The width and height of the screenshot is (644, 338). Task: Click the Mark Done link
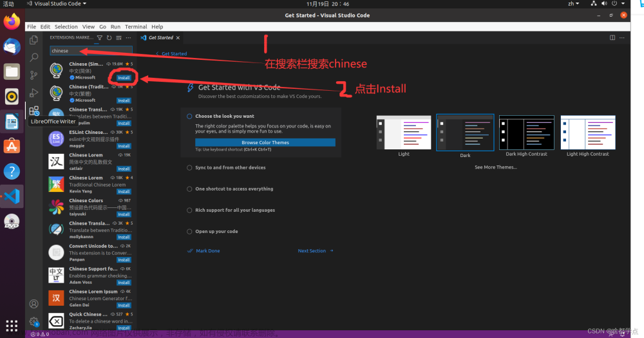click(x=204, y=251)
